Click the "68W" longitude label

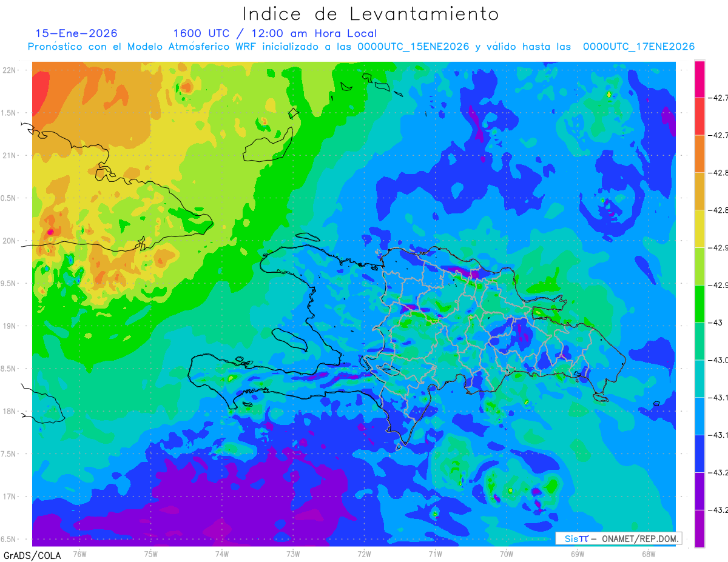649,554
